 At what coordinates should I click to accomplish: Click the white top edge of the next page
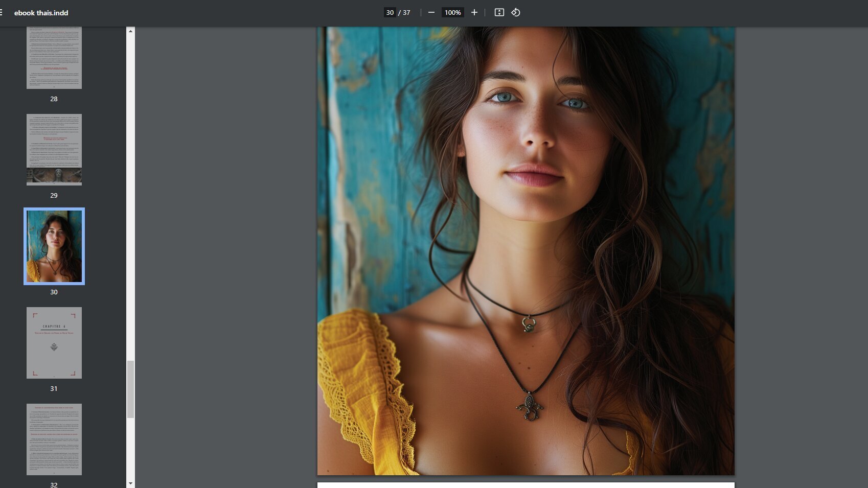point(526,485)
